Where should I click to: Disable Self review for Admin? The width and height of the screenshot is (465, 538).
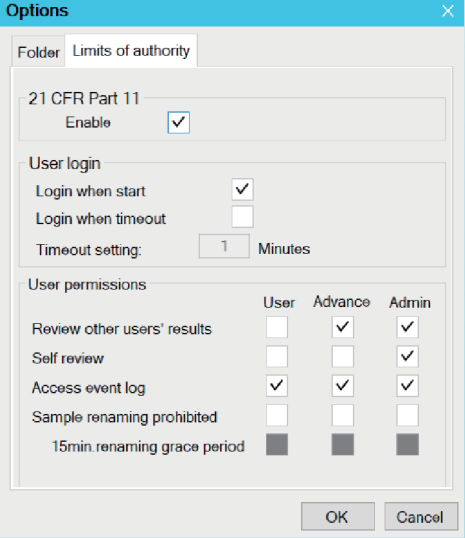[407, 356]
